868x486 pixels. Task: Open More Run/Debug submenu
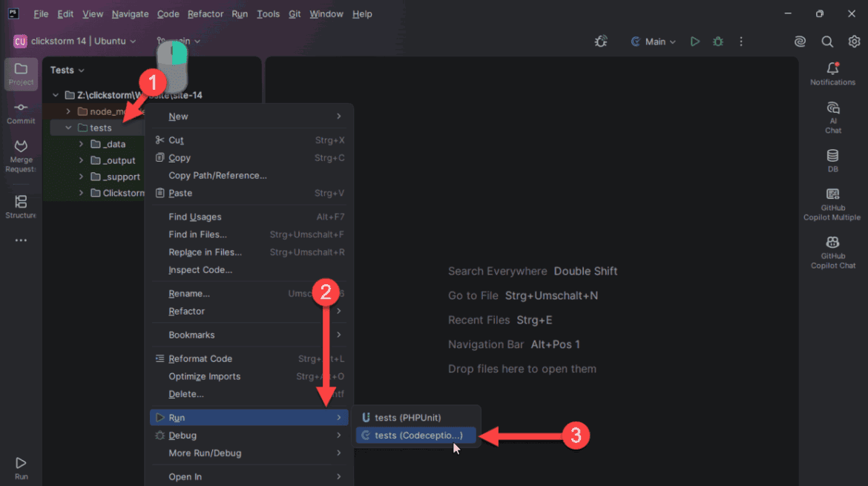point(249,453)
